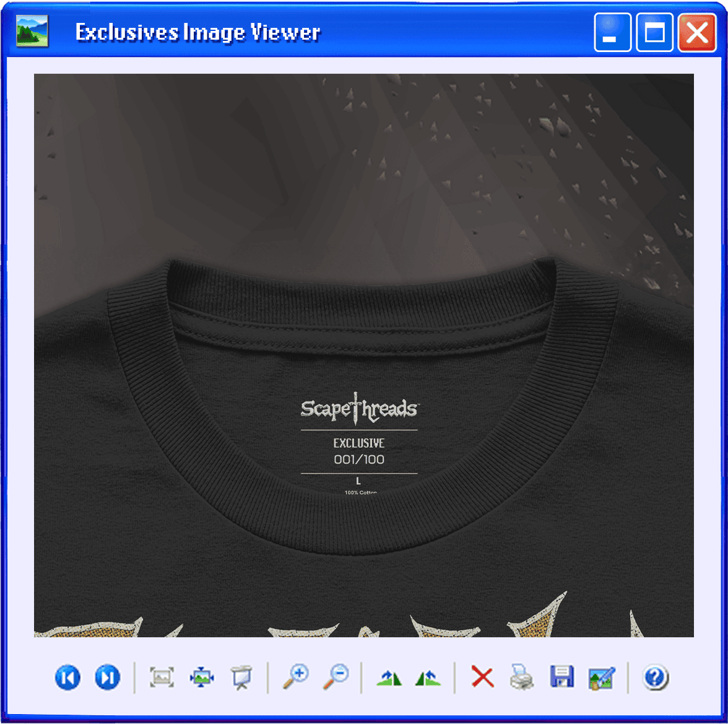Maximize the Exclusives Image Viewer window
This screenshot has width=728, height=724.
click(x=655, y=32)
